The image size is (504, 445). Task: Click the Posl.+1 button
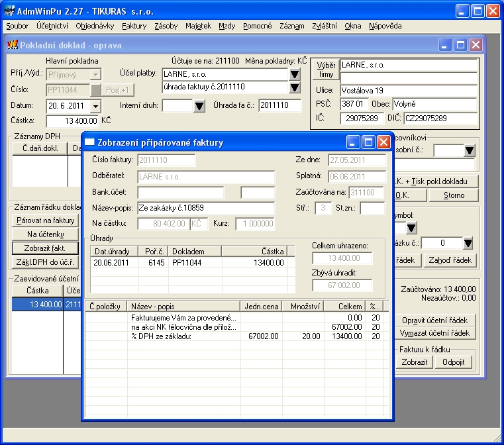[117, 90]
